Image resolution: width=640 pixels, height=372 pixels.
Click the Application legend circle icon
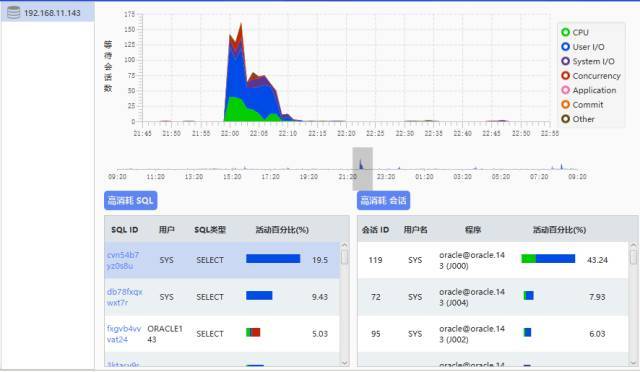(x=565, y=90)
